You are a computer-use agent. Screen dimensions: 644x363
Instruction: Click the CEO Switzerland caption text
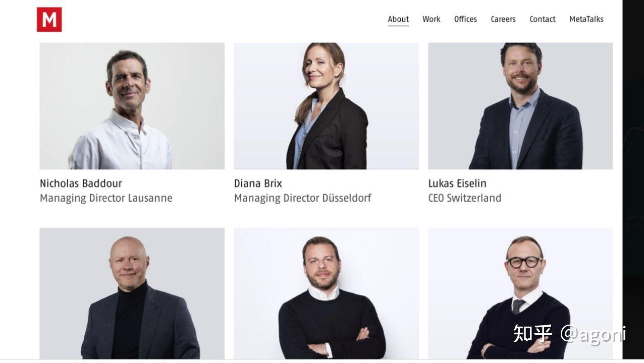tap(465, 198)
